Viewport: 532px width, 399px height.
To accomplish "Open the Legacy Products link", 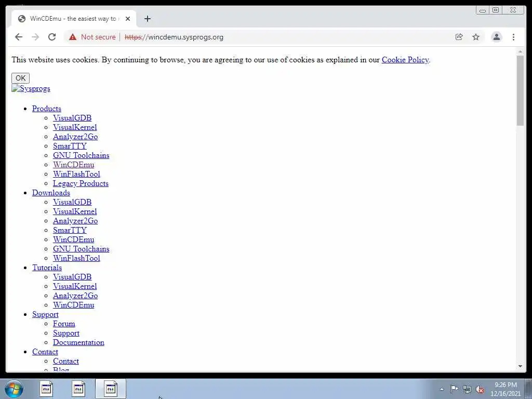I will (x=81, y=183).
